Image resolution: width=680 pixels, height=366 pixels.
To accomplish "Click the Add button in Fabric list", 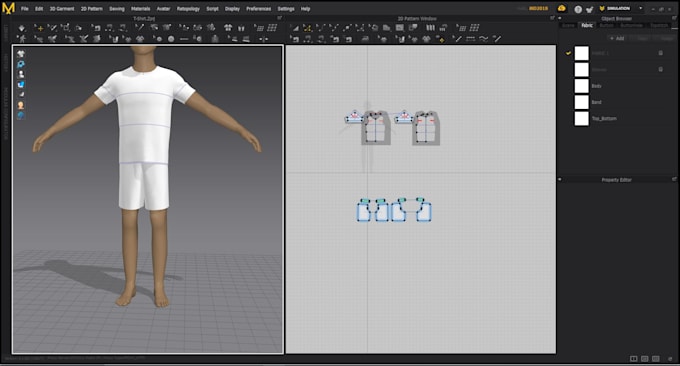I will tap(616, 38).
